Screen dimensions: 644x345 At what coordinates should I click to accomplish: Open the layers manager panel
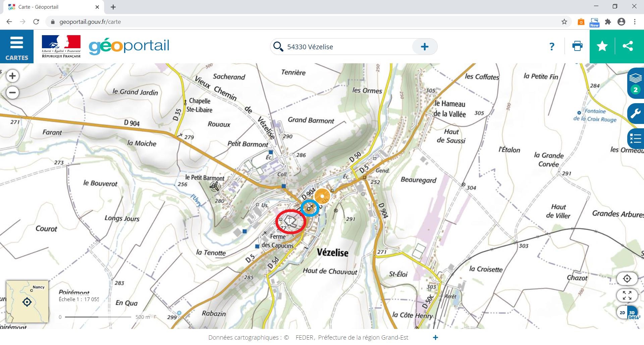pos(636,83)
